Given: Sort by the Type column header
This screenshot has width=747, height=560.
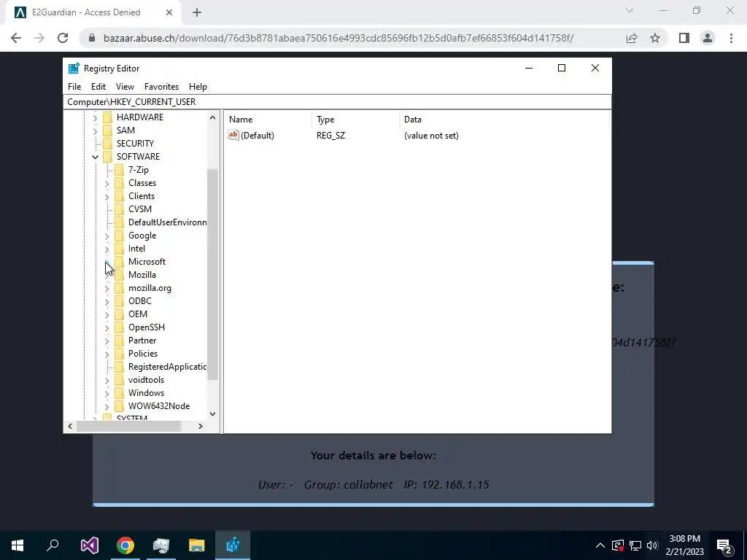Looking at the screenshot, I should click(x=356, y=120).
